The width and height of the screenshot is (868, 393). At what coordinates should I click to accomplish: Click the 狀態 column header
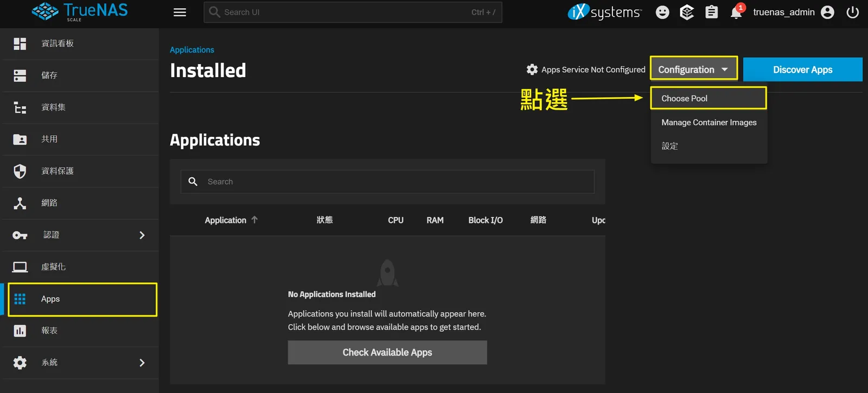click(x=325, y=220)
